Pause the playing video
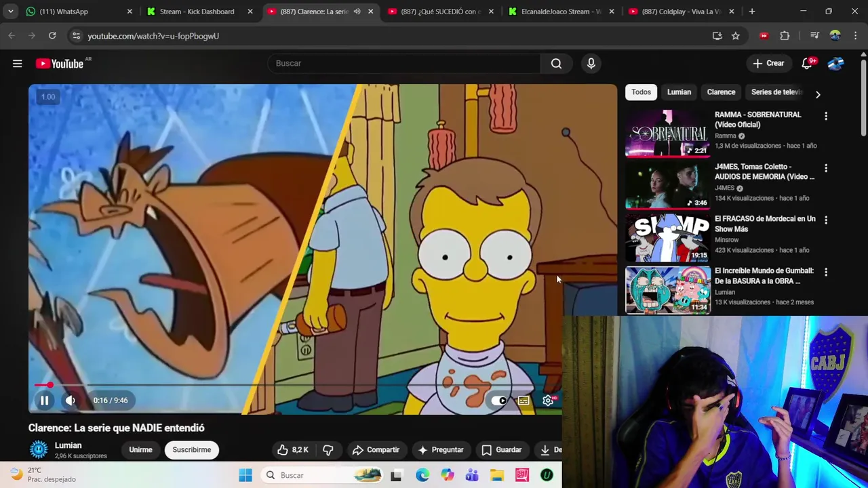The width and height of the screenshot is (868, 488). pos(44,401)
